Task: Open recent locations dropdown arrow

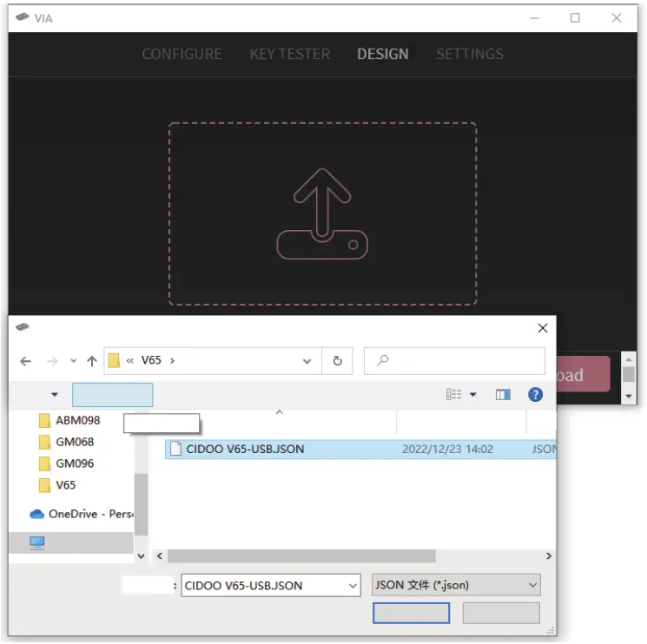Action: 74,361
